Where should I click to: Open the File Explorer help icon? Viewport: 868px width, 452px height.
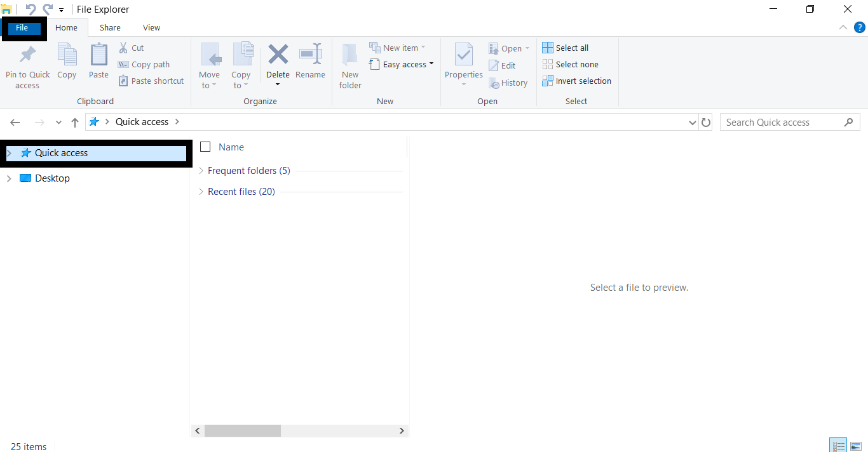tap(859, 27)
